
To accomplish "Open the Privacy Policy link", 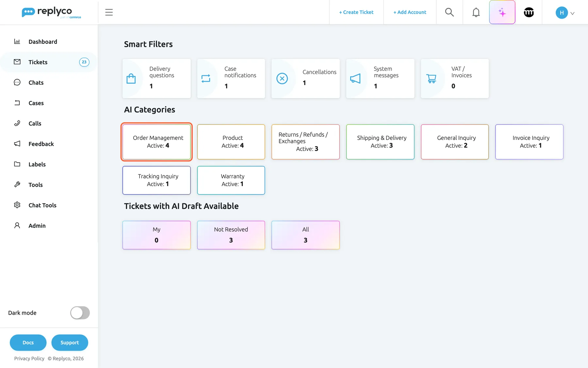I will [x=29, y=359].
